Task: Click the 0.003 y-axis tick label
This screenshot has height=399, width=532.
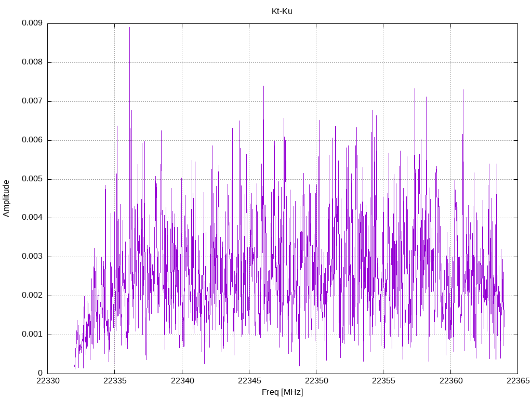Action: tap(32, 257)
